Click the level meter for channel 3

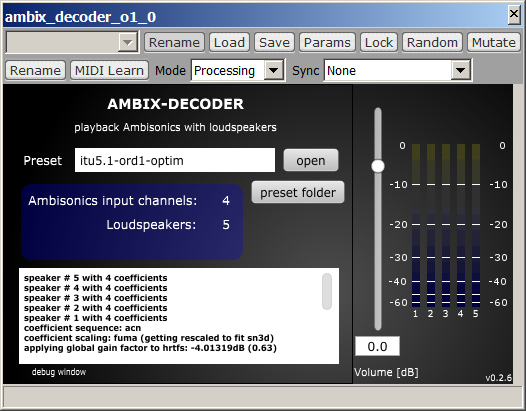[445, 225]
